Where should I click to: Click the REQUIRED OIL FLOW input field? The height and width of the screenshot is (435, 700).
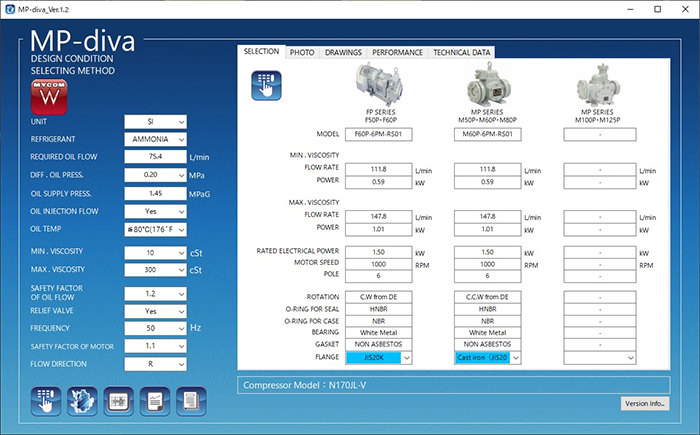(x=155, y=157)
